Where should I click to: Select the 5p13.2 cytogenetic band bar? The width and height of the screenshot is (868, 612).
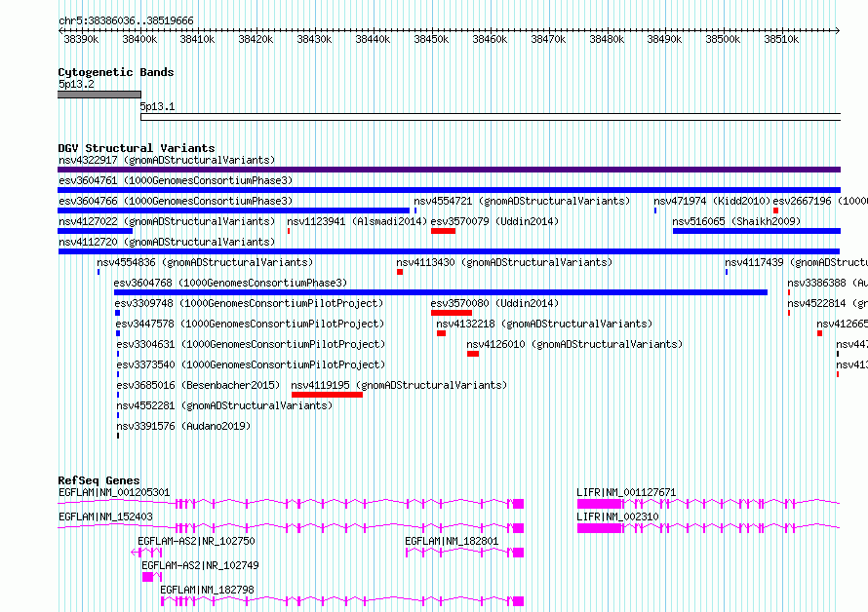99,95
